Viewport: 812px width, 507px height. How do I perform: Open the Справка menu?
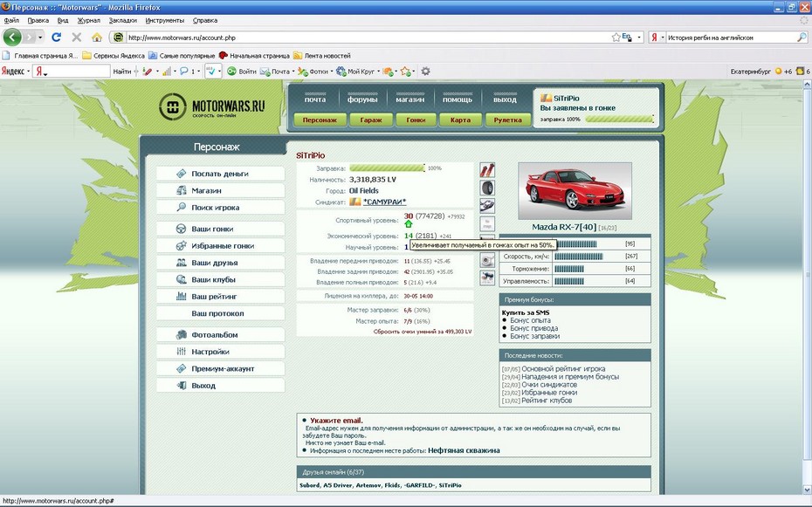point(205,21)
